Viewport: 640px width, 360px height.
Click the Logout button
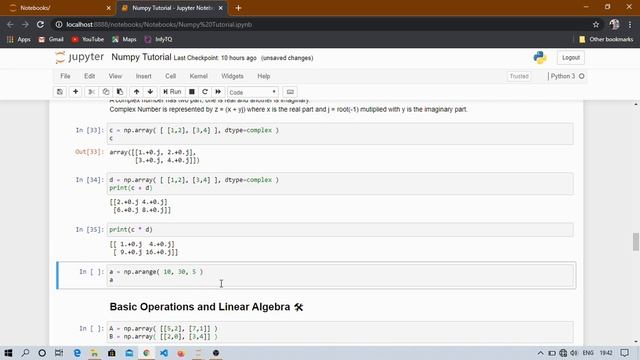tap(571, 58)
